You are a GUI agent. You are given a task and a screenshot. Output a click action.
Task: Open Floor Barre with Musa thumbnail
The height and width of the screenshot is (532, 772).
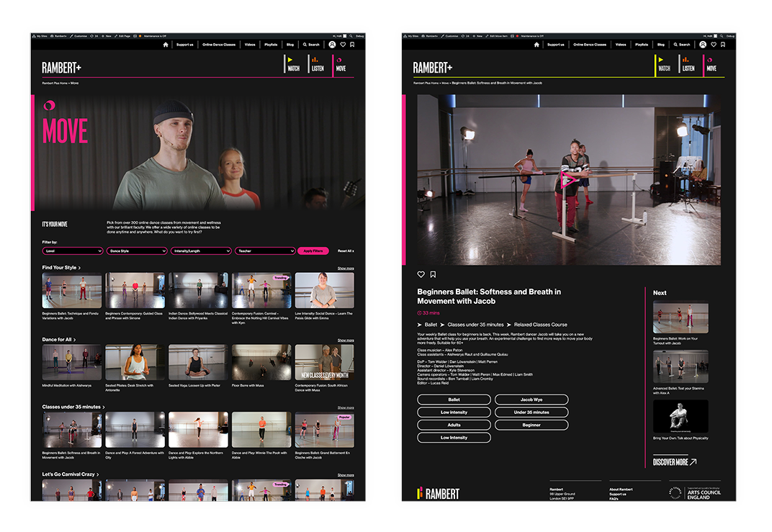click(x=261, y=362)
